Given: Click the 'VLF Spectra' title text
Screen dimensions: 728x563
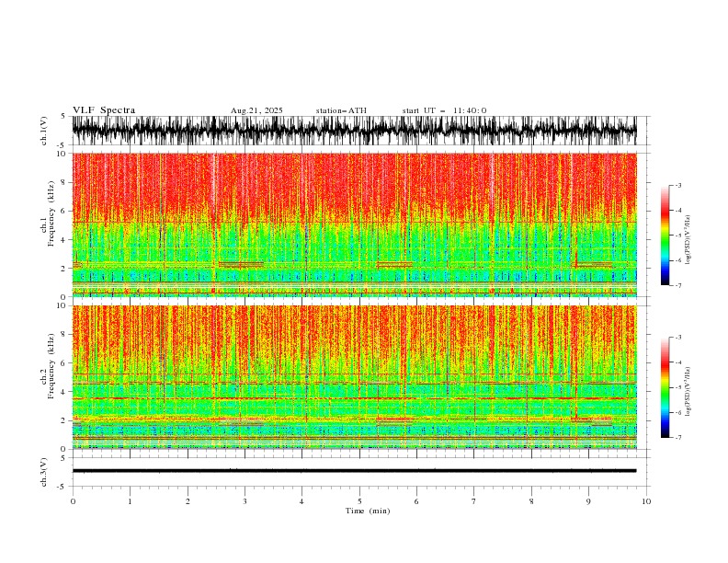Looking at the screenshot, I should click(104, 110).
